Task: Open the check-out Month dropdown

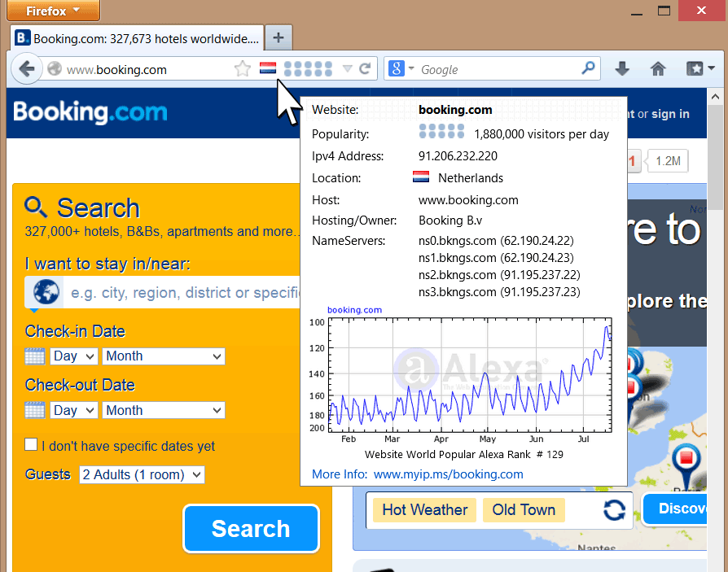Action: 163,410
